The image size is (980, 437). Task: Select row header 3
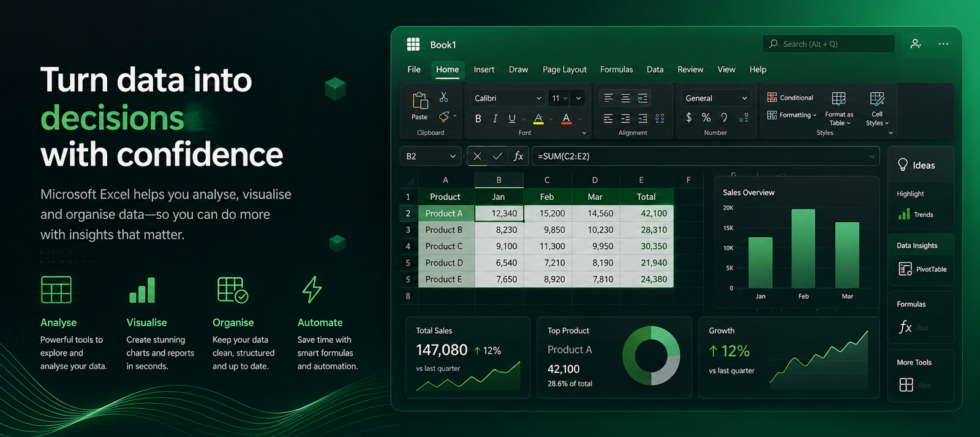[x=408, y=230]
